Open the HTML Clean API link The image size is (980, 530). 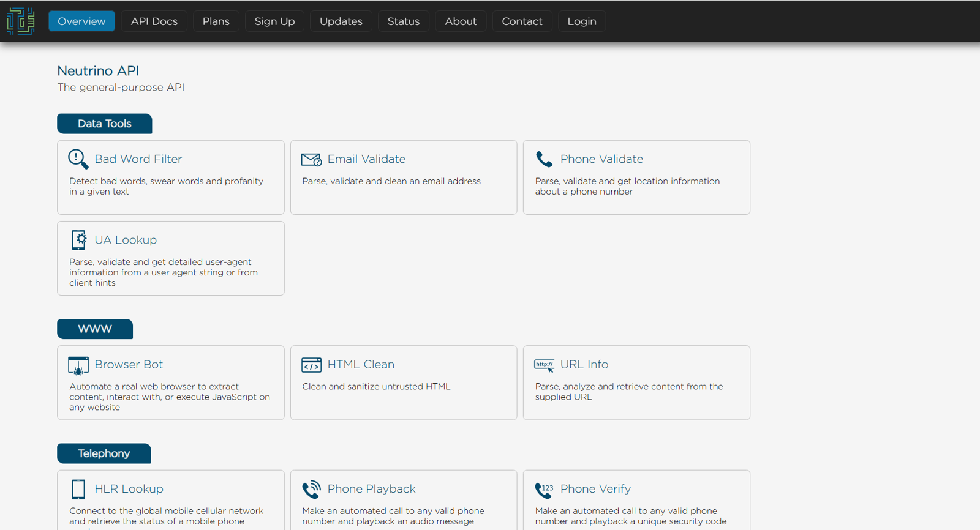361,364
